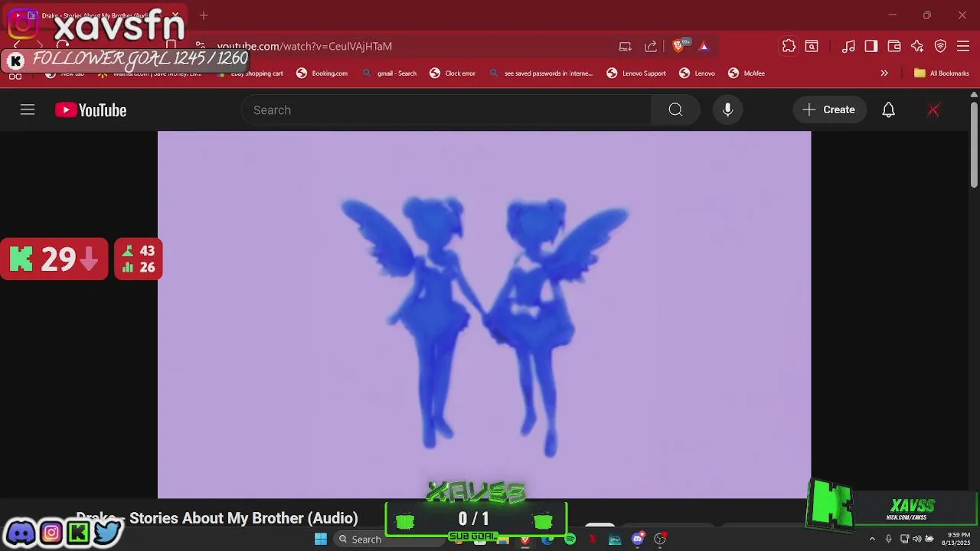Screen dimensions: 980x551
Task: Open the Brave Wallet icon
Action: 894,46
